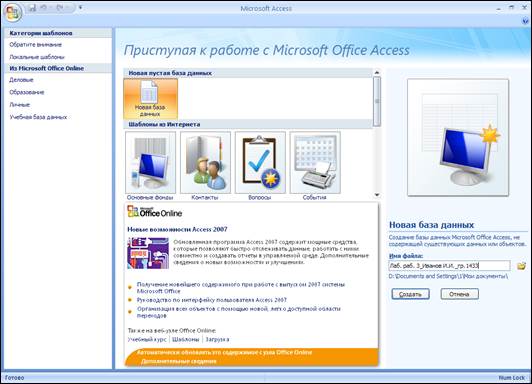Select Деловые category
The width and height of the screenshot is (532, 384).
pyautogui.click(x=21, y=80)
